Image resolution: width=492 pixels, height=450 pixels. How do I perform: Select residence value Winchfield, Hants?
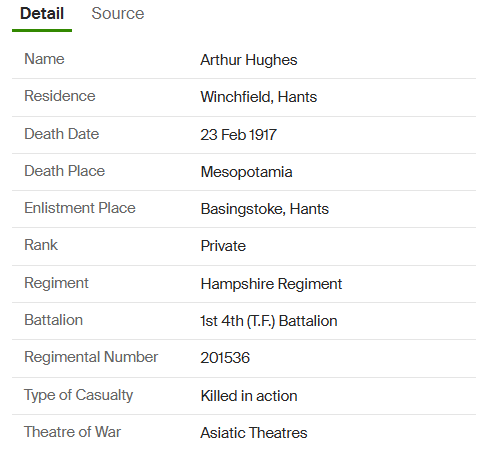point(259,97)
